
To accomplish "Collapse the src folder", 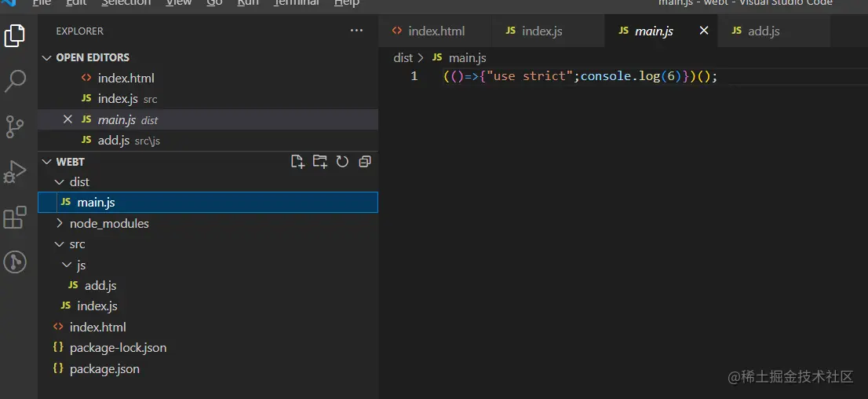I will pyautogui.click(x=77, y=244).
